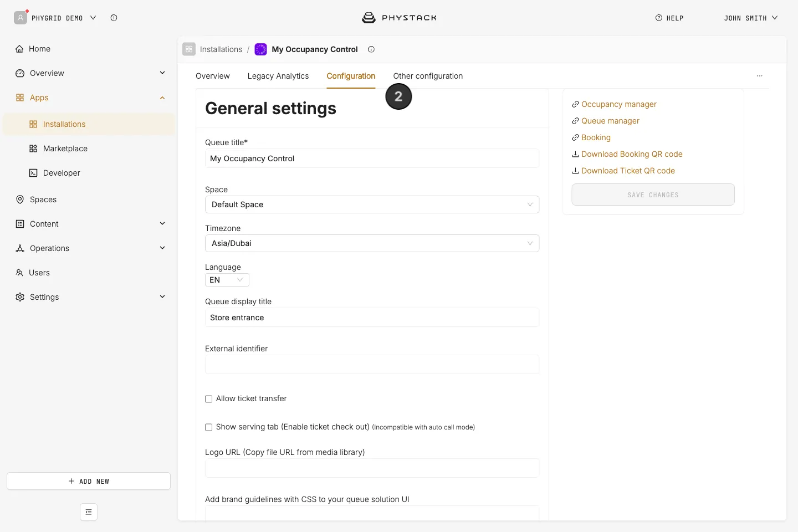Viewport: 798px width, 532px height.
Task: Open the Phygrid Demo tenant switcher
Action: point(64,18)
